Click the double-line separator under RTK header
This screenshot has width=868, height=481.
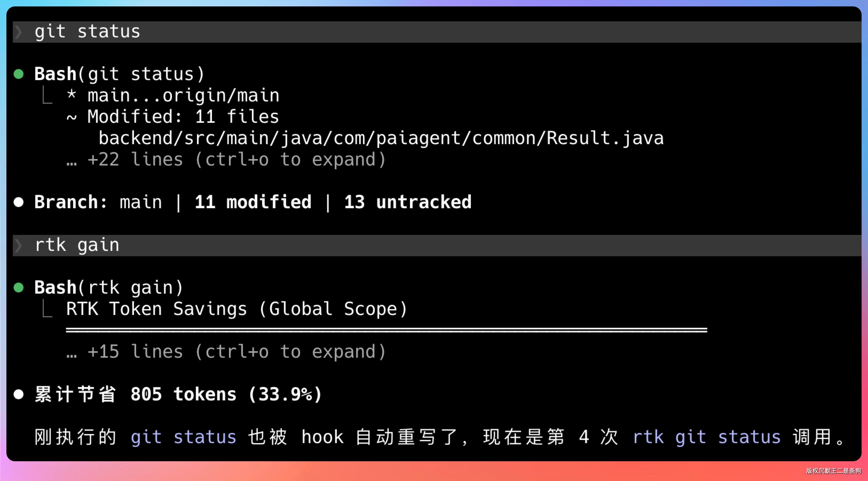point(386,330)
